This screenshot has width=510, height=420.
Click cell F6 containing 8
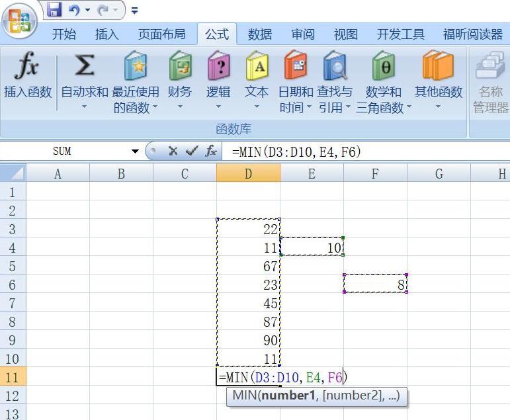point(375,284)
